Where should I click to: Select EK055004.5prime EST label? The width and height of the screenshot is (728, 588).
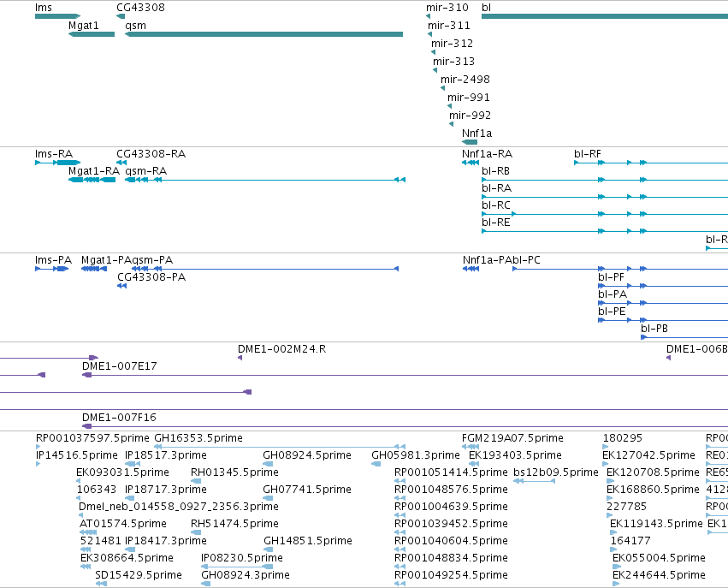[x=659, y=558]
